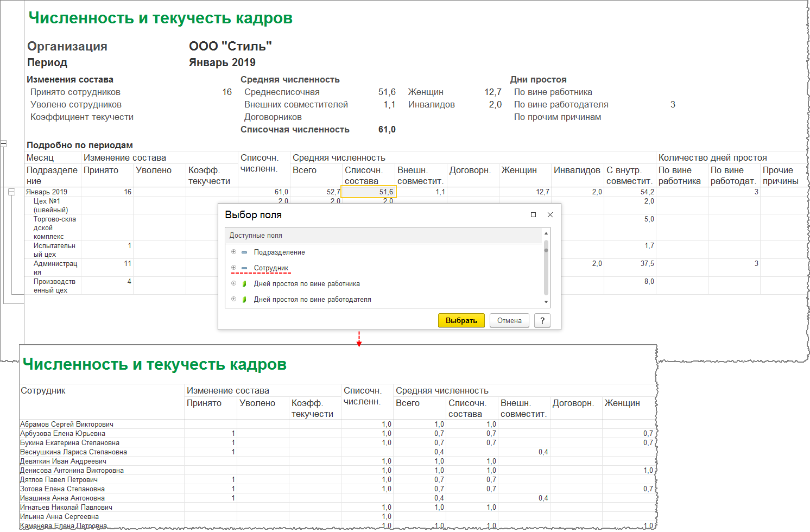Screen dimensions: 810x532
Task: Click green icon of Дней простоя по вине работника
Action: [244, 284]
